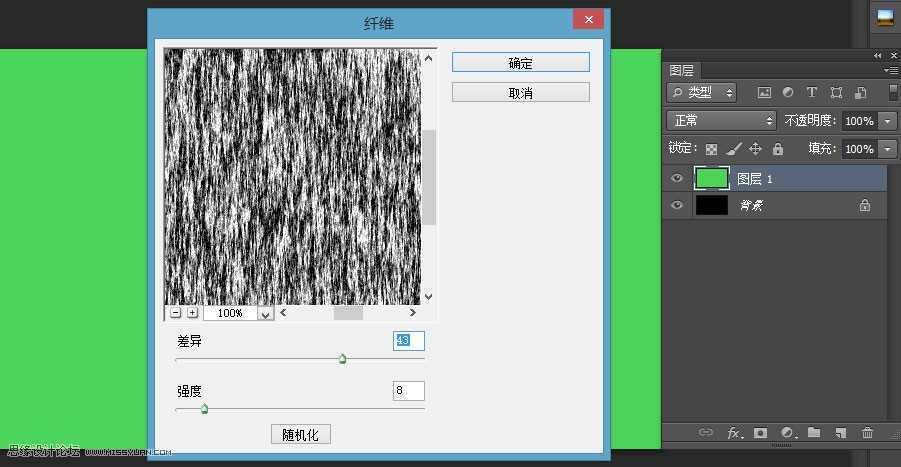Screen dimensions: 901x467
Task: Click the 强度 slider handle
Action: tap(204, 409)
